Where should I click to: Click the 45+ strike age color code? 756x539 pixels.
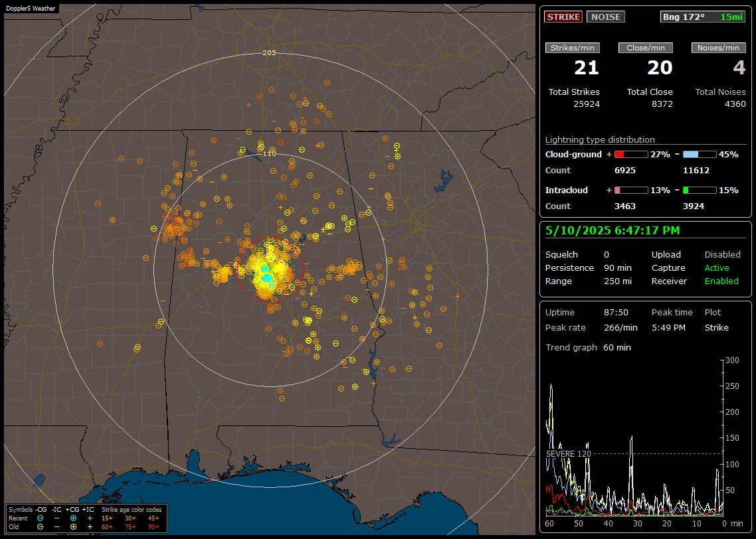[x=153, y=518]
